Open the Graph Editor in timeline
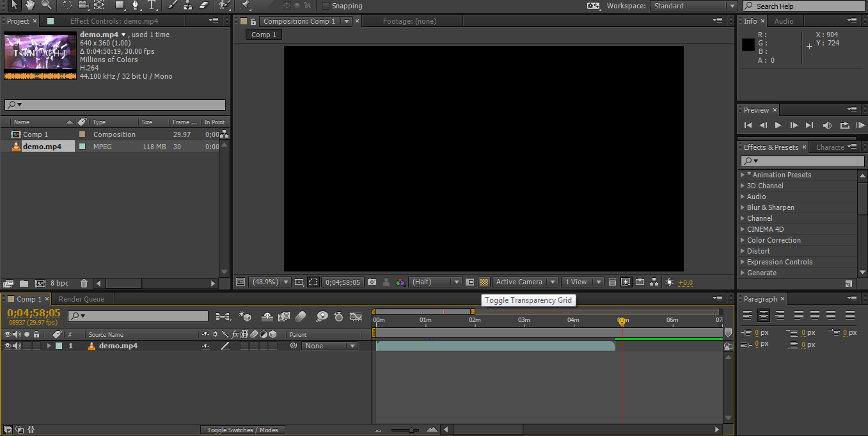 pyautogui.click(x=356, y=316)
